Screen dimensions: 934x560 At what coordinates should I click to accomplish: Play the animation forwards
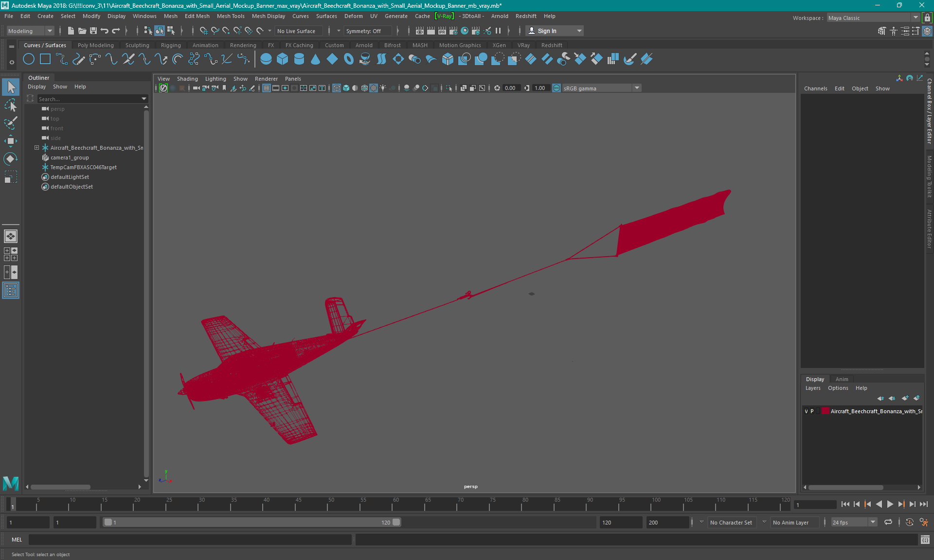tap(890, 505)
